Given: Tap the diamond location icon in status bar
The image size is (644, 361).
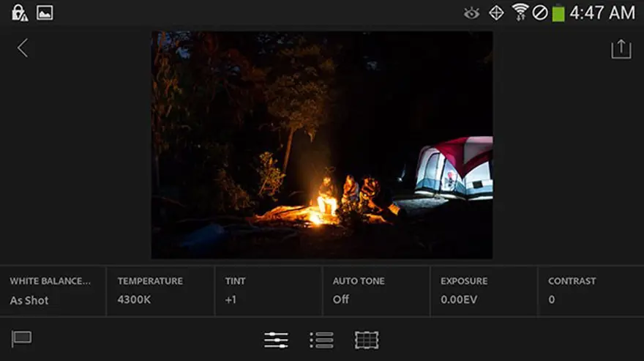Looking at the screenshot, I should [x=496, y=12].
